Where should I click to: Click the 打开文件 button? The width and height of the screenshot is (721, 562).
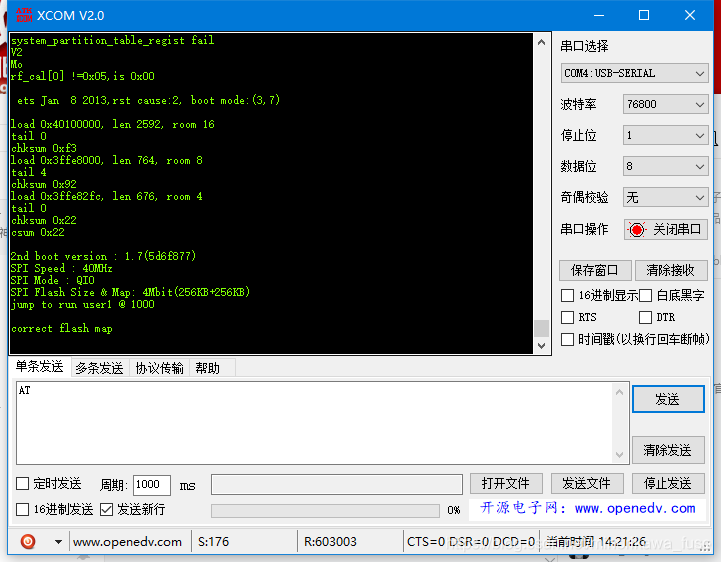coord(506,483)
